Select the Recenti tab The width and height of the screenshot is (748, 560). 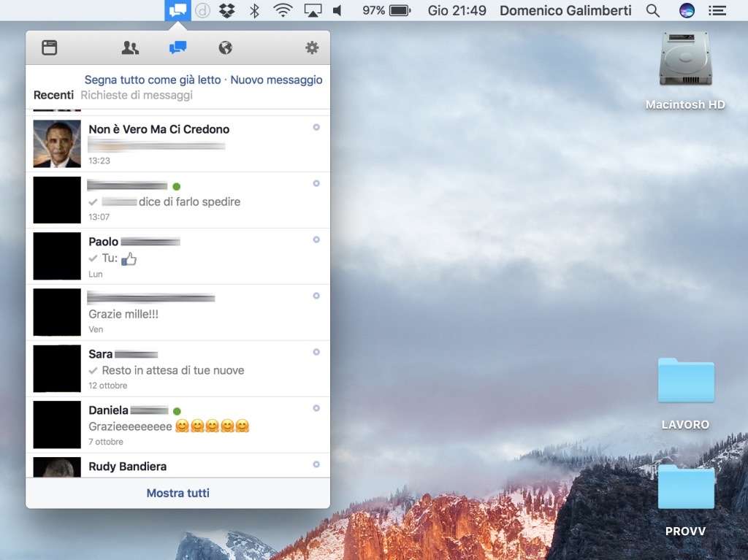[53, 95]
